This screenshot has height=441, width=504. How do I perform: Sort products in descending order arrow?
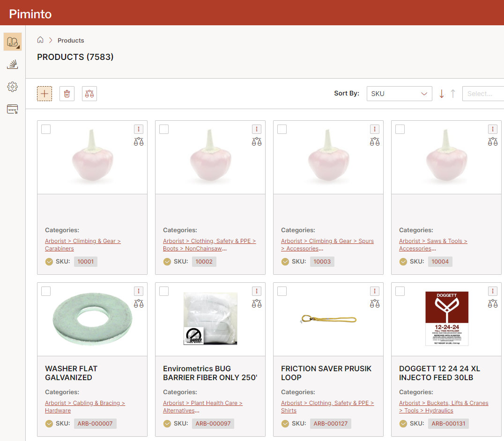pos(441,94)
